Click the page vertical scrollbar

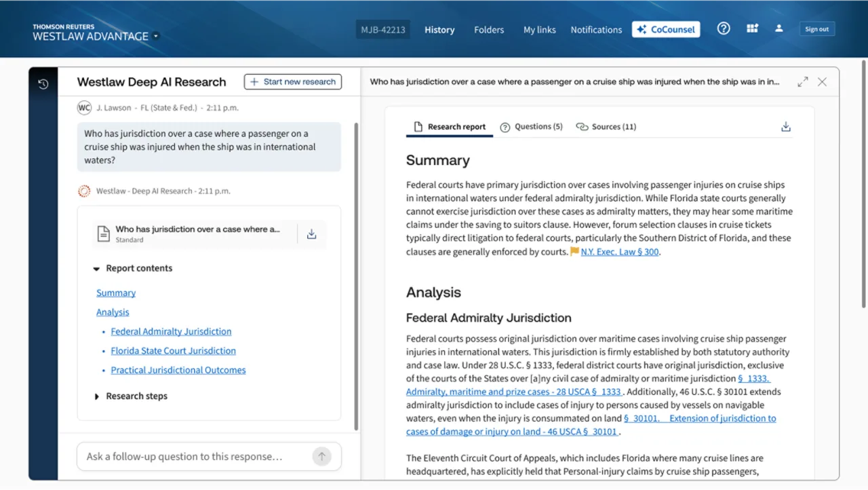tap(863, 183)
